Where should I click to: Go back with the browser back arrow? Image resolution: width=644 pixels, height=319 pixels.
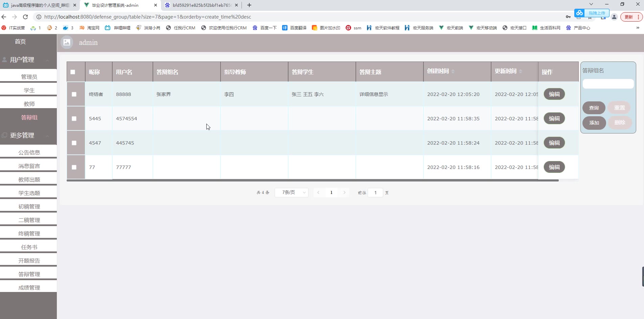4,17
